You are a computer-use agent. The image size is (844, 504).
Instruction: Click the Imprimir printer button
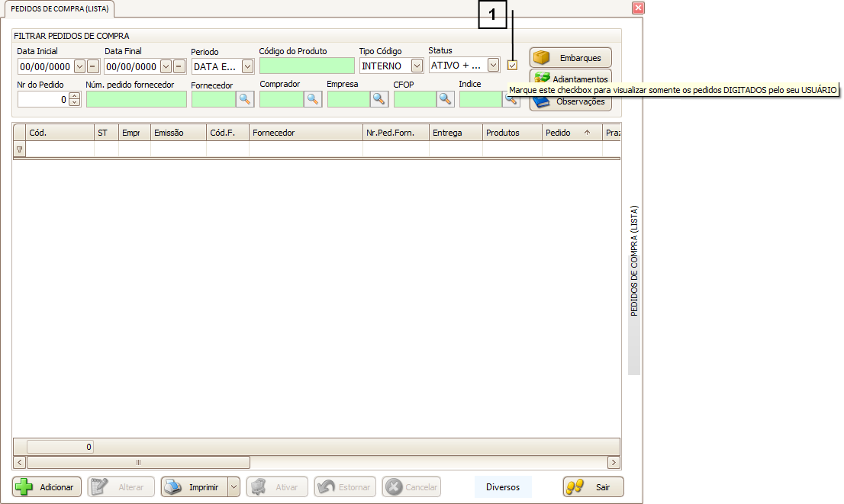click(x=194, y=487)
